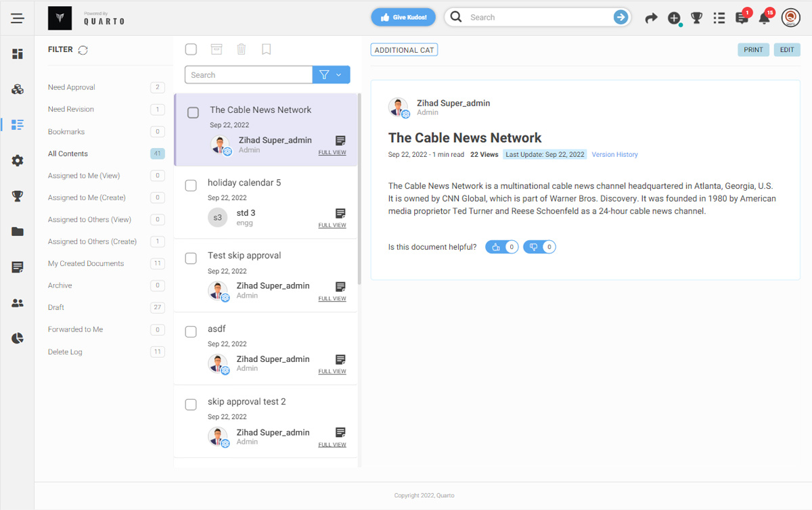Screen dimensions: 812x510
Task: Click the share arrow icon in header
Action: pyautogui.click(x=651, y=18)
